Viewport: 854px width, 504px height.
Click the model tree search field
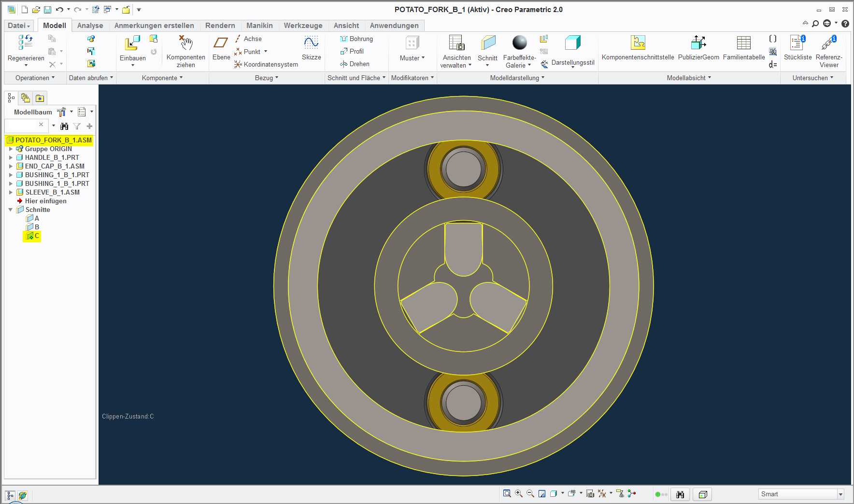click(22, 126)
